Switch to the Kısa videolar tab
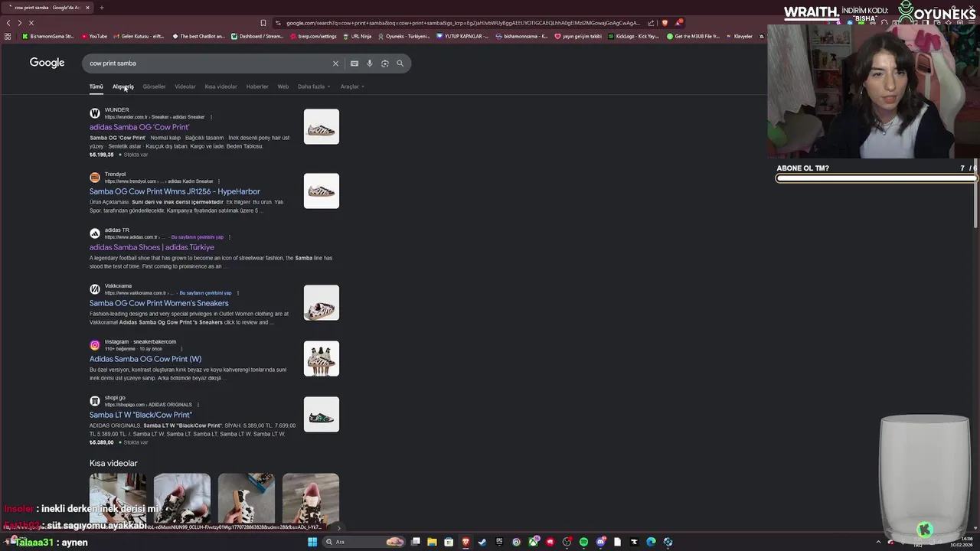 [x=220, y=86]
